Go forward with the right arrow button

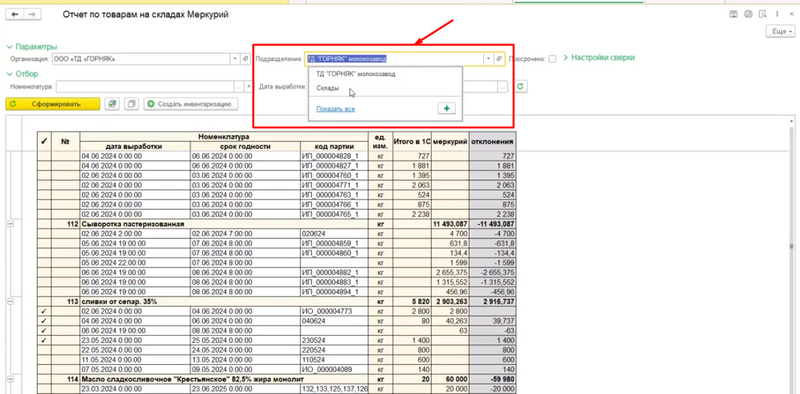32,14
